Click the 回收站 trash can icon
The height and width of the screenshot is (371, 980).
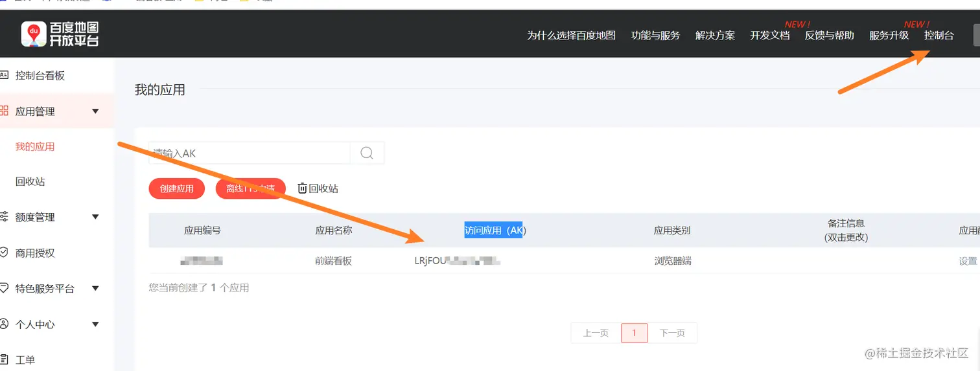click(x=302, y=188)
